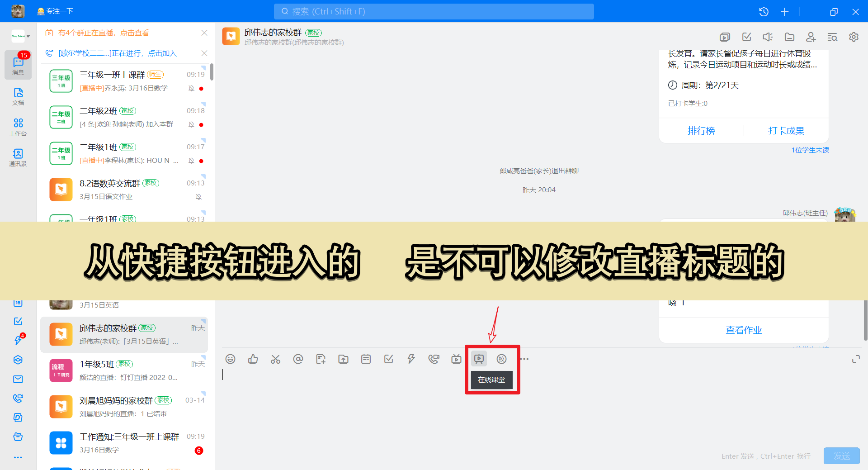The width and height of the screenshot is (868, 470).
Task: Start a group live via the TV icon
Action: [456, 359]
